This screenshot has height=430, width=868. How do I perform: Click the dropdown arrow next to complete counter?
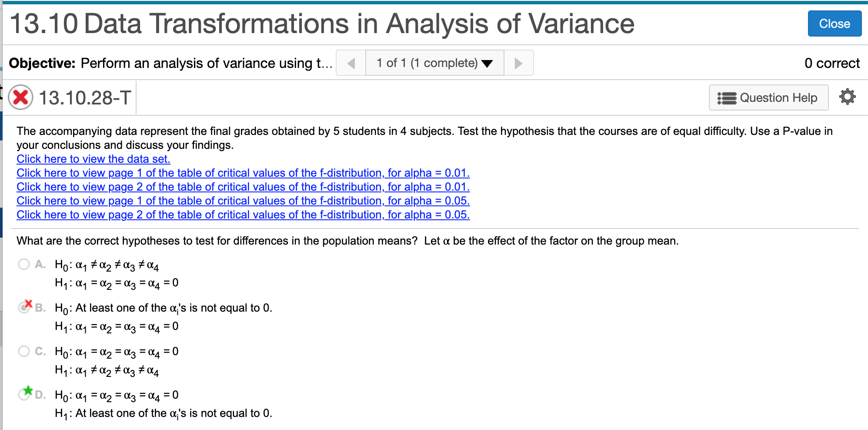click(x=487, y=63)
